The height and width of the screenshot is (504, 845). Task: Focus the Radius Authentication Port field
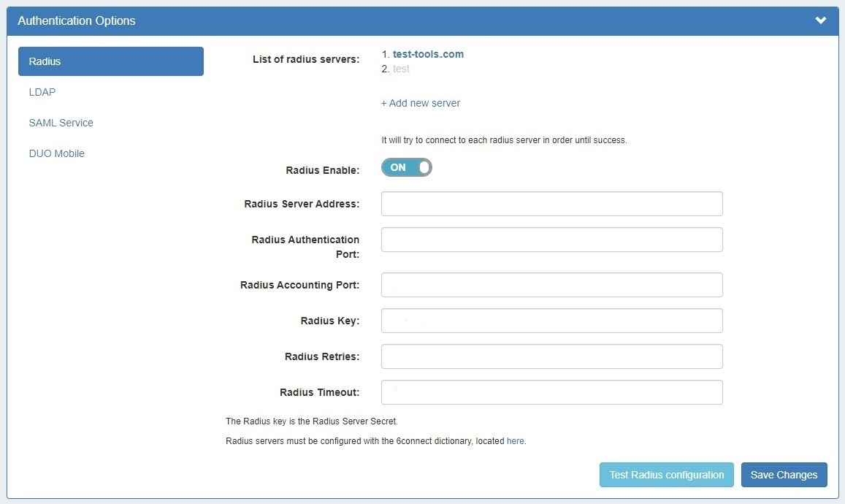point(551,240)
